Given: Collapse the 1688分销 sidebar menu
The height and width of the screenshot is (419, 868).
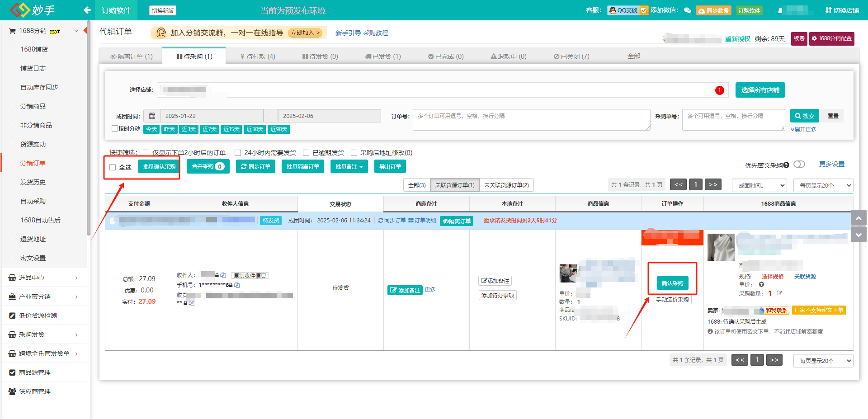Looking at the screenshot, I should pyautogui.click(x=76, y=31).
